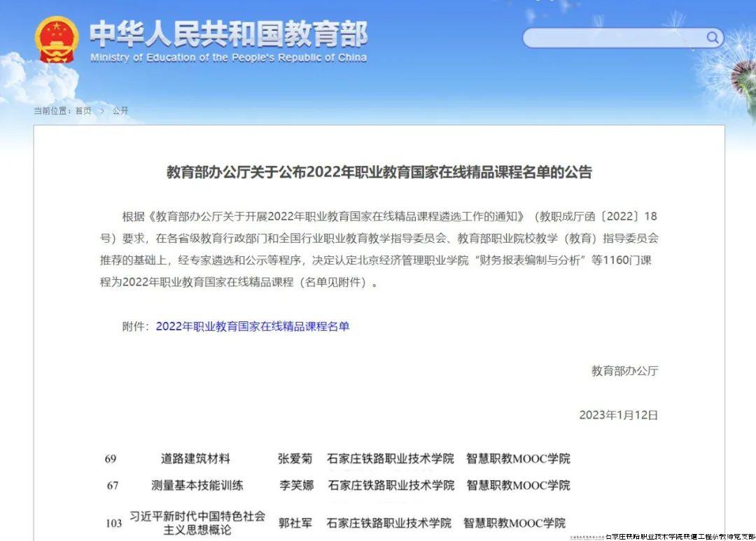
Task: Click the 教育部办公厅 signature text
Action: tap(624, 371)
